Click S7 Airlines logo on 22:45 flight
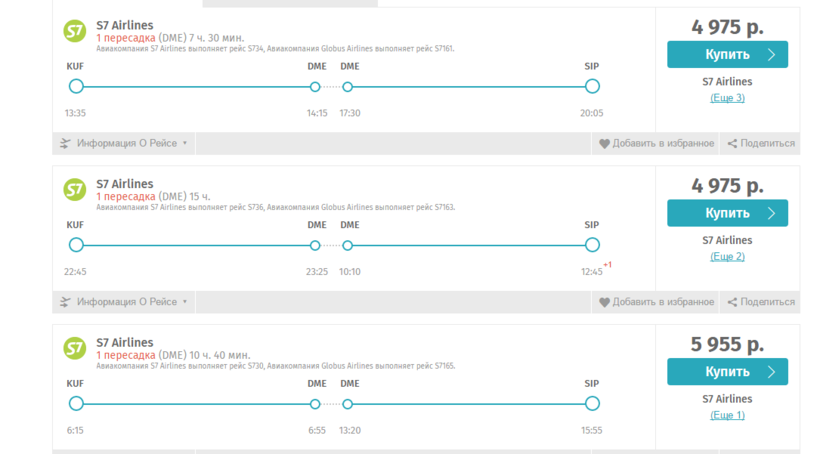Viewport: 820px width, 454px height. (x=75, y=189)
